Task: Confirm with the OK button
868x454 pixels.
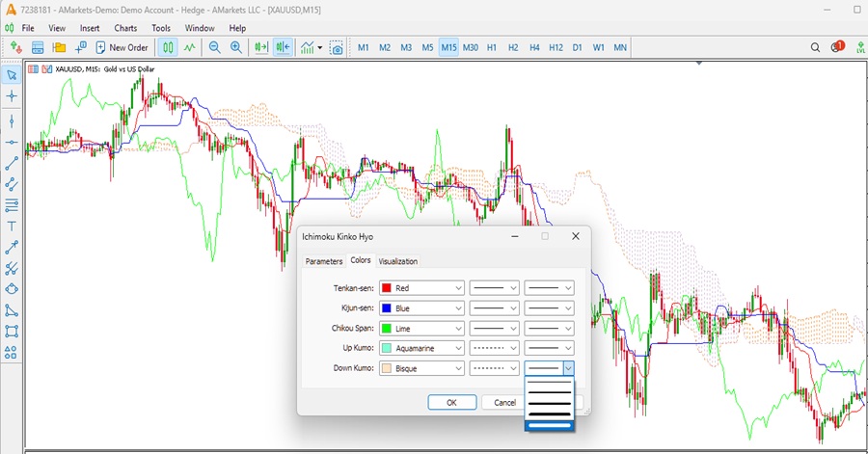Action: pos(451,403)
